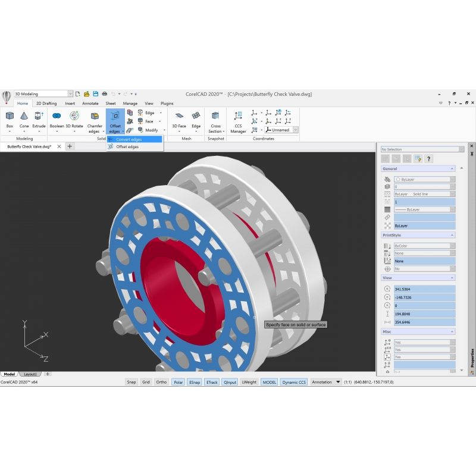Image resolution: width=476 pixels, height=476 pixels.
Task: Open the Plugins ribbon tab
Action: [x=167, y=103]
